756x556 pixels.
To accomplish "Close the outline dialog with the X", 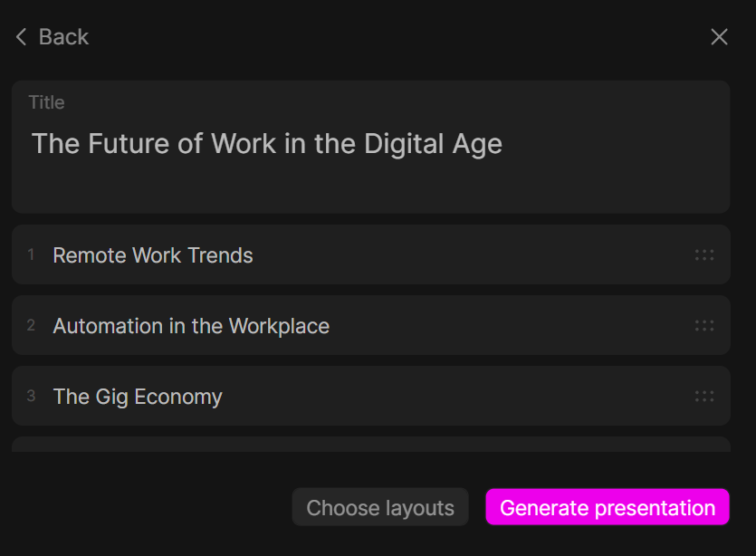I will point(719,37).
